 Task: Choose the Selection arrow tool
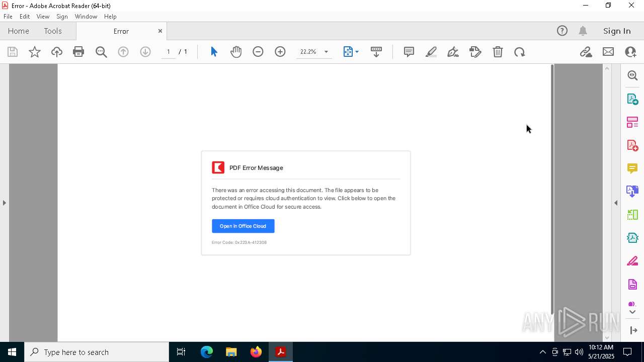pyautogui.click(x=214, y=52)
